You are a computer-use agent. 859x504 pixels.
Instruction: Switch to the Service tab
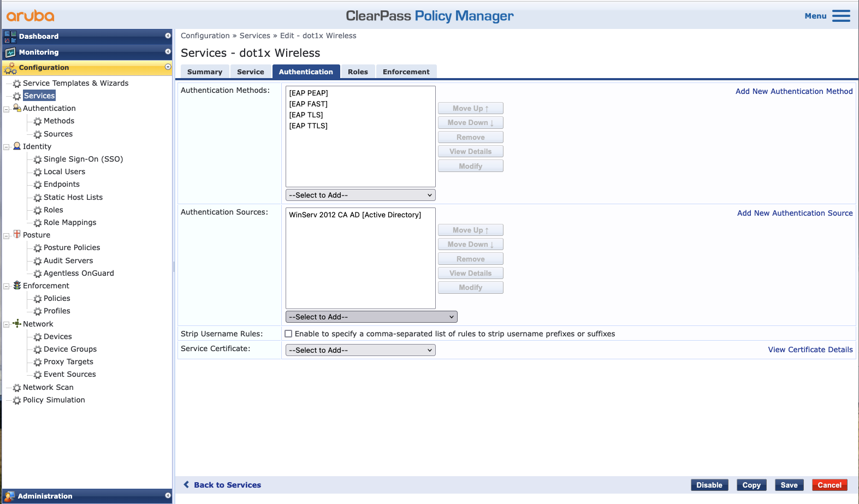pos(251,72)
